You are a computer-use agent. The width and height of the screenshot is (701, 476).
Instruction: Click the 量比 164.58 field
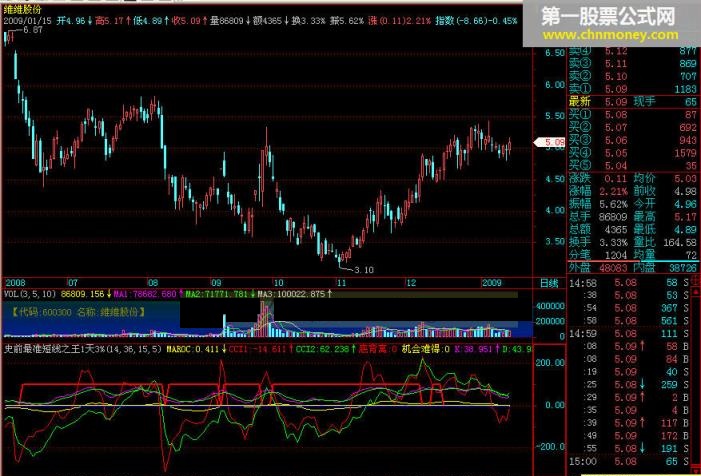pyautogui.click(x=665, y=242)
